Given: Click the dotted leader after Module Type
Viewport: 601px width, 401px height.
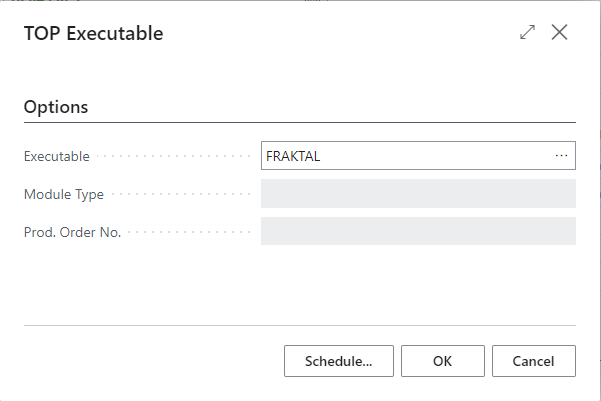Looking at the screenshot, I should point(178,195).
